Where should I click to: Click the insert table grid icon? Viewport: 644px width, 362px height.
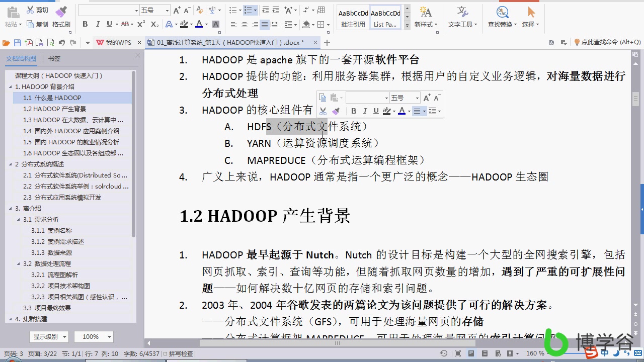click(321, 10)
